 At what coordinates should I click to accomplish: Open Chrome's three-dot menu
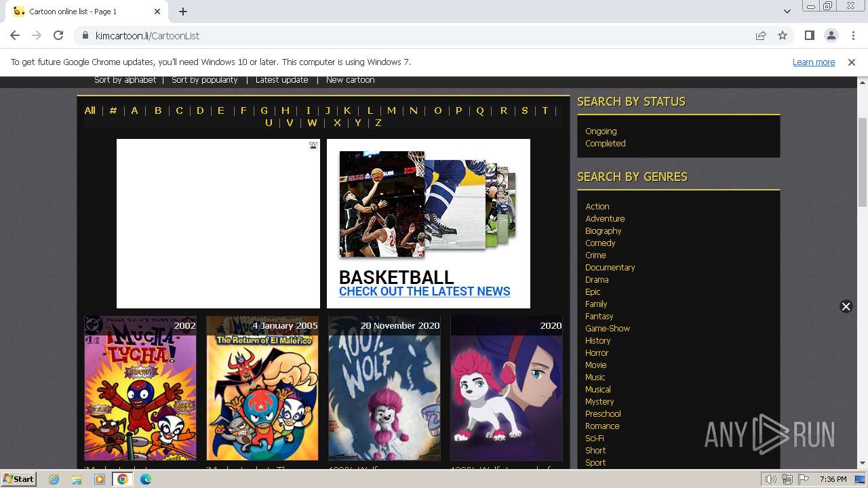click(853, 36)
